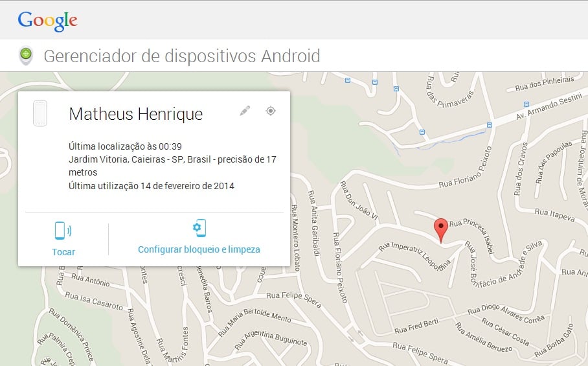Click the Rua Floriano Peixoto label near Rua dos Cravos
The image size is (588, 366).
click(466, 167)
